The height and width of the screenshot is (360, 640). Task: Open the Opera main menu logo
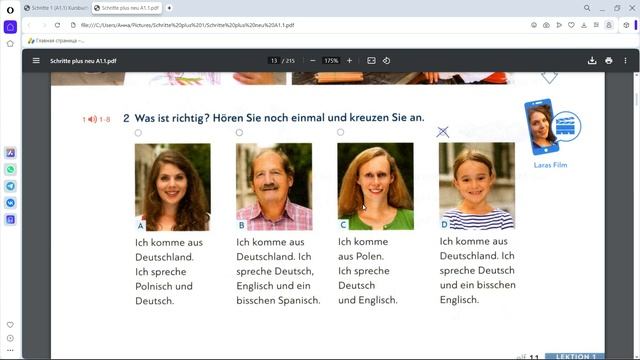click(10, 10)
